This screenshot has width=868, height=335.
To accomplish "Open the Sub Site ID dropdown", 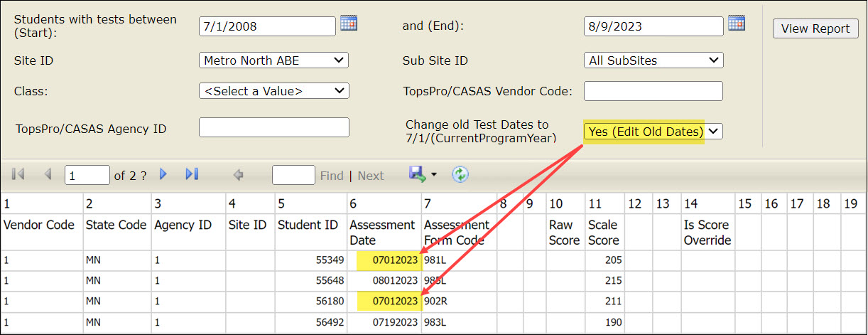I will (x=653, y=60).
